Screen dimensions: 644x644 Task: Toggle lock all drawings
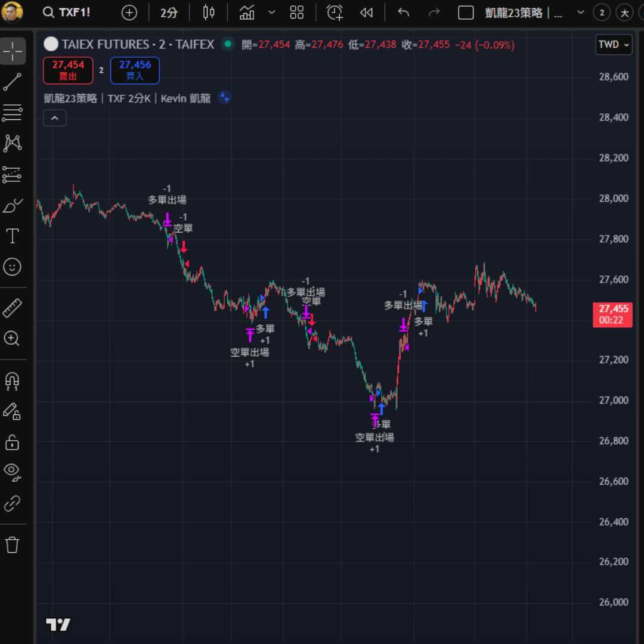[x=13, y=442]
